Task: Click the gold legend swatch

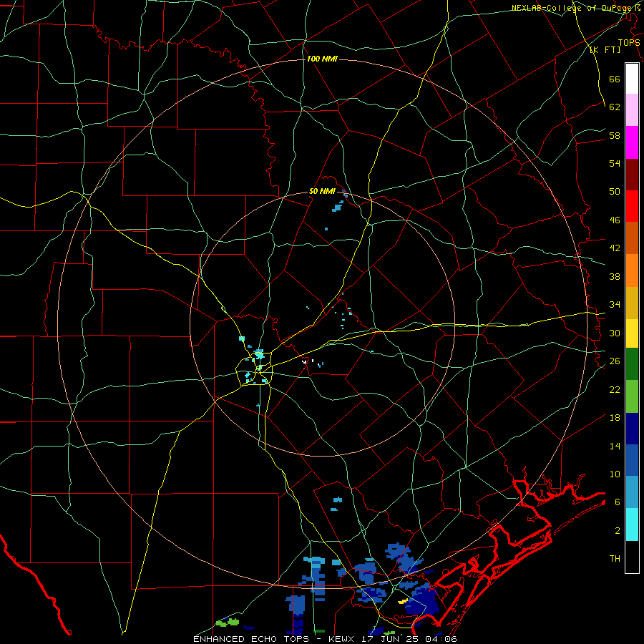Action: point(632,303)
